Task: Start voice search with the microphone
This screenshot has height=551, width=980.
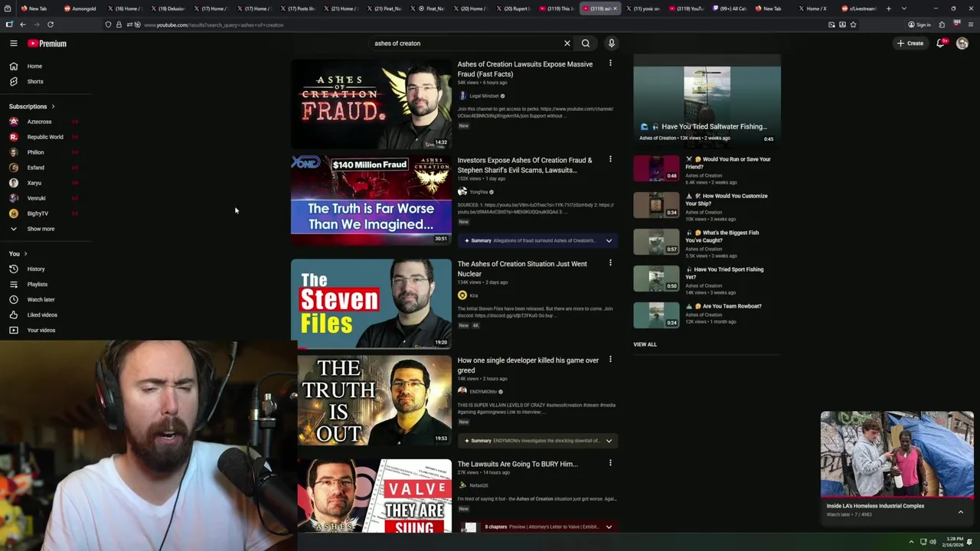Action: click(612, 44)
